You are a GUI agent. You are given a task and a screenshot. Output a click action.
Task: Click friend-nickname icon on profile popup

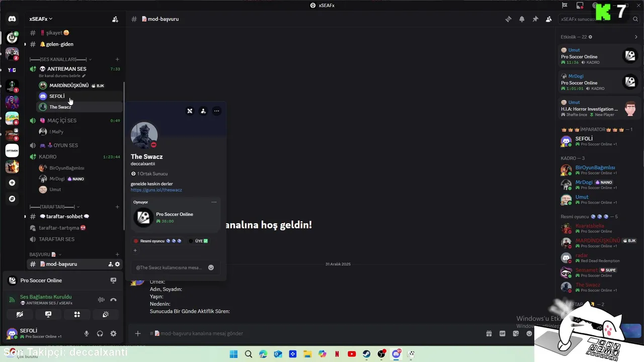pos(190,111)
